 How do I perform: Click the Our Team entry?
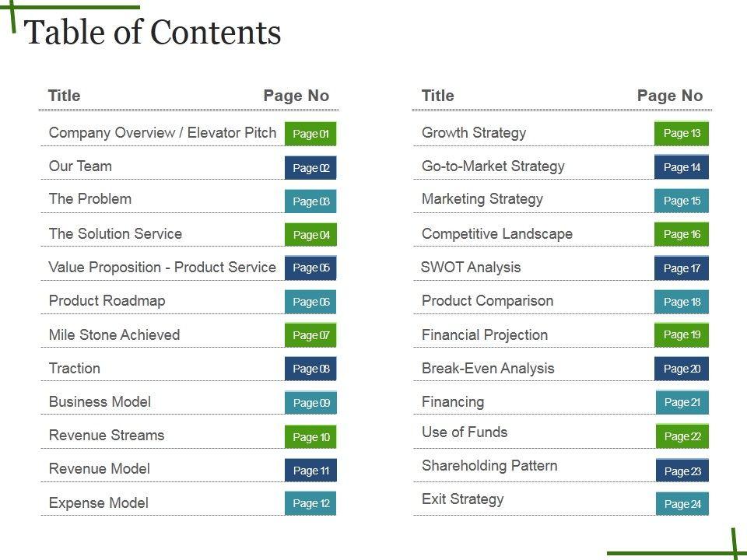click(x=80, y=166)
